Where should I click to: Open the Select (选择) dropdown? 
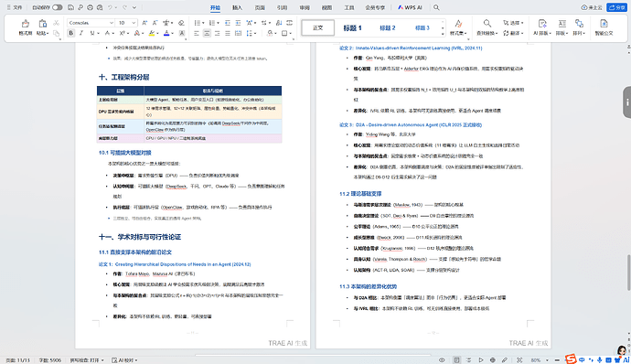[513, 23]
